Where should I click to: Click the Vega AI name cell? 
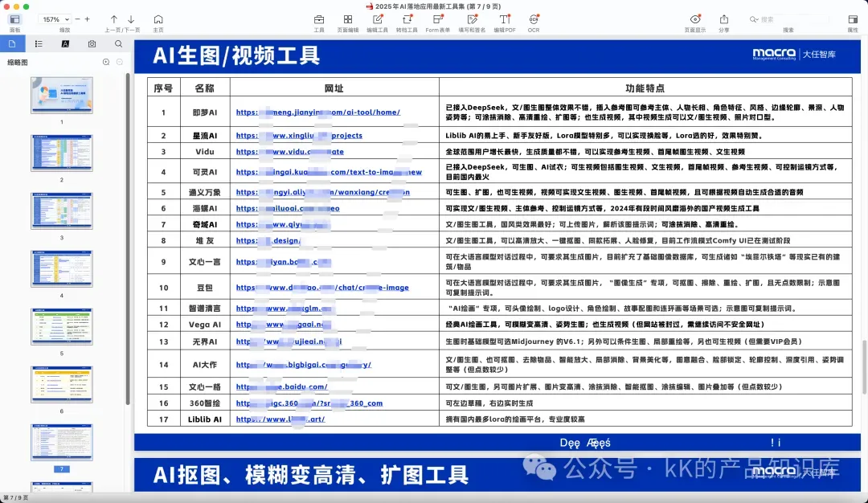click(205, 325)
